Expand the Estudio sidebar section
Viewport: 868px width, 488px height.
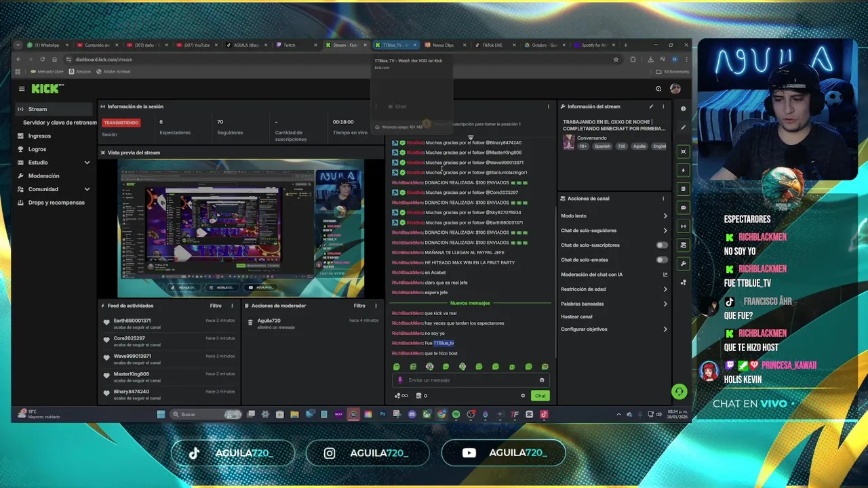point(87,163)
